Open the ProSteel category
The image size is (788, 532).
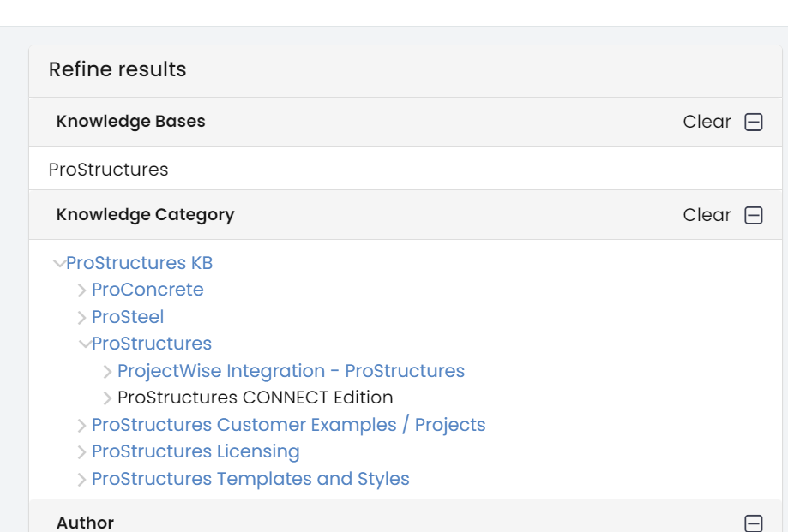[x=127, y=316]
